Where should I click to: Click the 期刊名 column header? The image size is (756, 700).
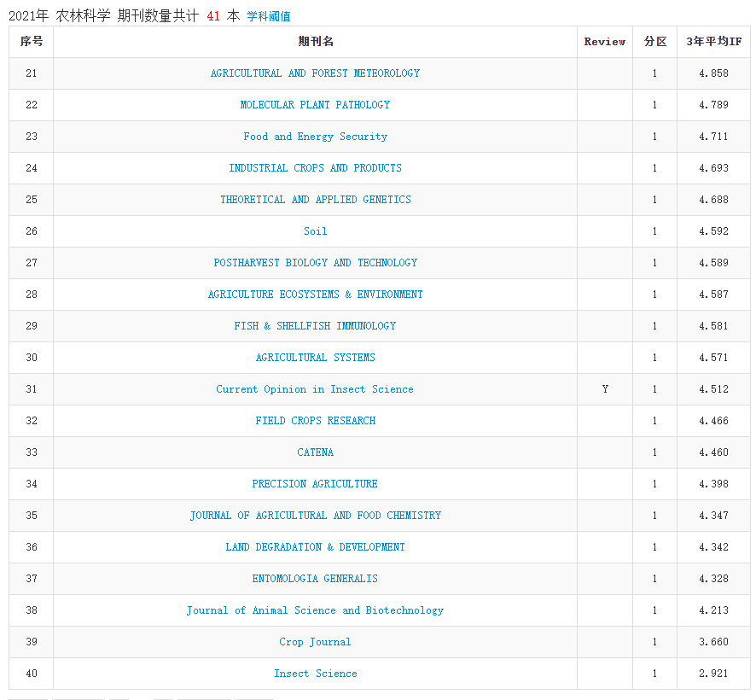coord(316,42)
